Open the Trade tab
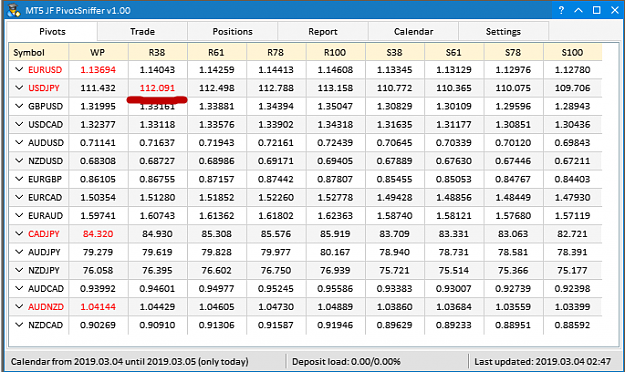This screenshot has width=625, height=372. (x=142, y=31)
